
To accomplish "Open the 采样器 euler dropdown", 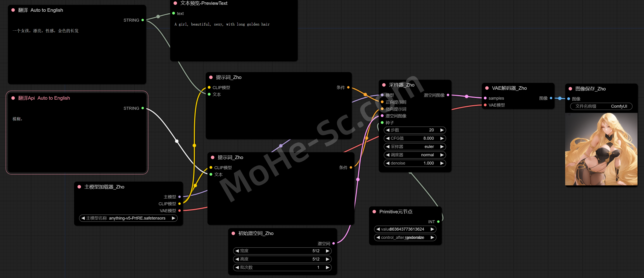I will click(x=414, y=147).
